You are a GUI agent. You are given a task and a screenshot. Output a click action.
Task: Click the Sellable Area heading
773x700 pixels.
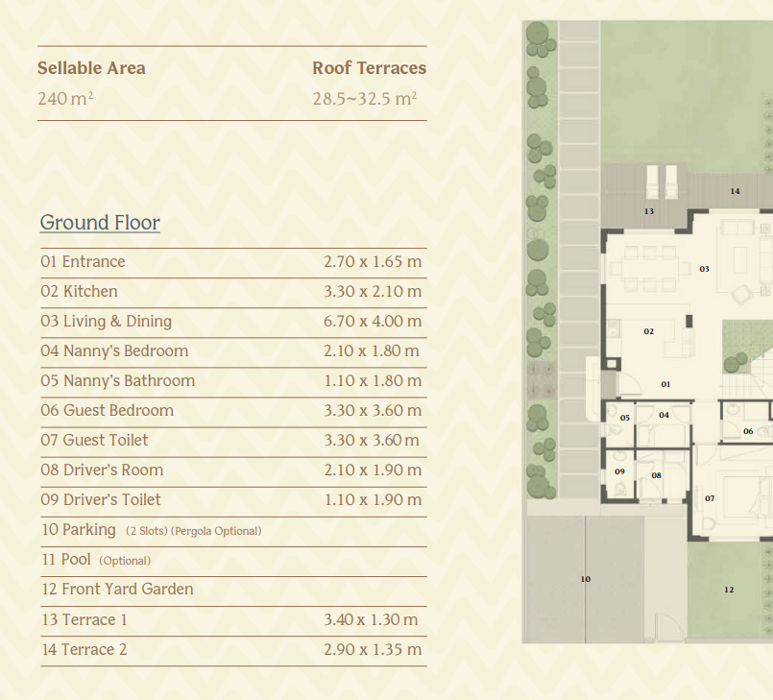pos(91,68)
